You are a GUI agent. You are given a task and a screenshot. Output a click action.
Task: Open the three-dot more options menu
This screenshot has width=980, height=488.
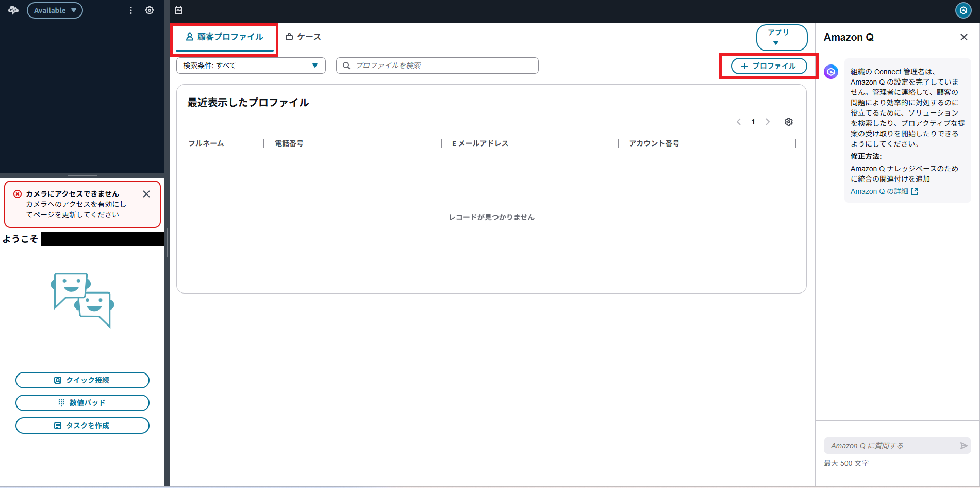pyautogui.click(x=131, y=10)
